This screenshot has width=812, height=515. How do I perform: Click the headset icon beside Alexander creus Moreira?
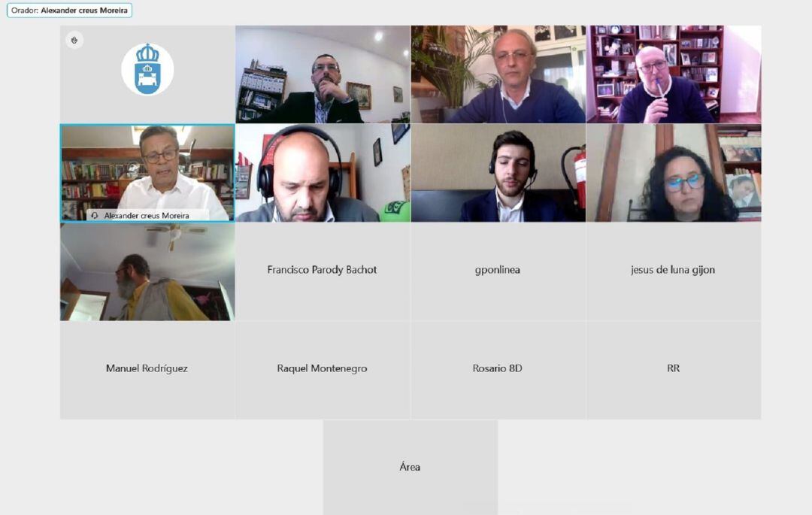(x=95, y=215)
